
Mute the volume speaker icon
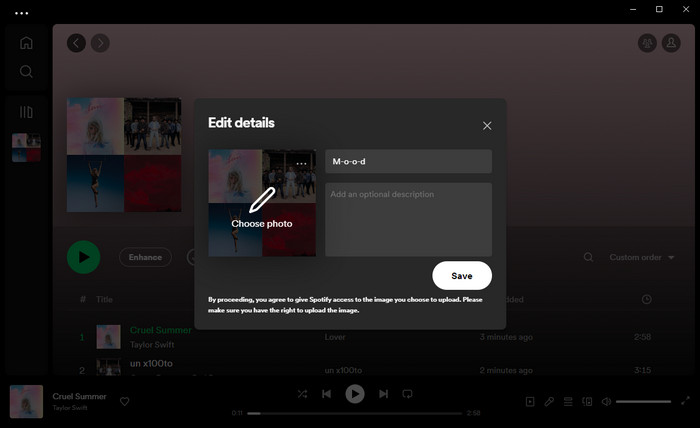(606, 402)
